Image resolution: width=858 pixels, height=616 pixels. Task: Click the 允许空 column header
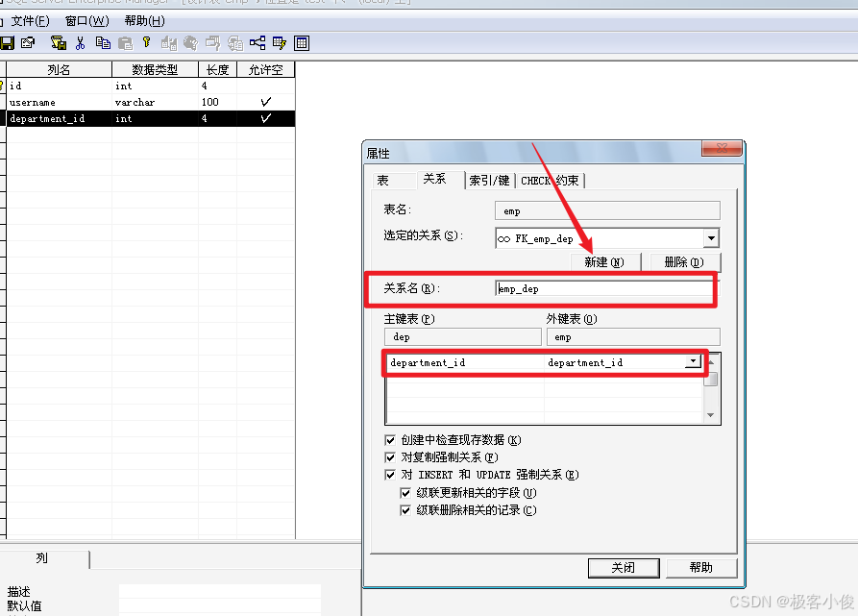coord(266,69)
